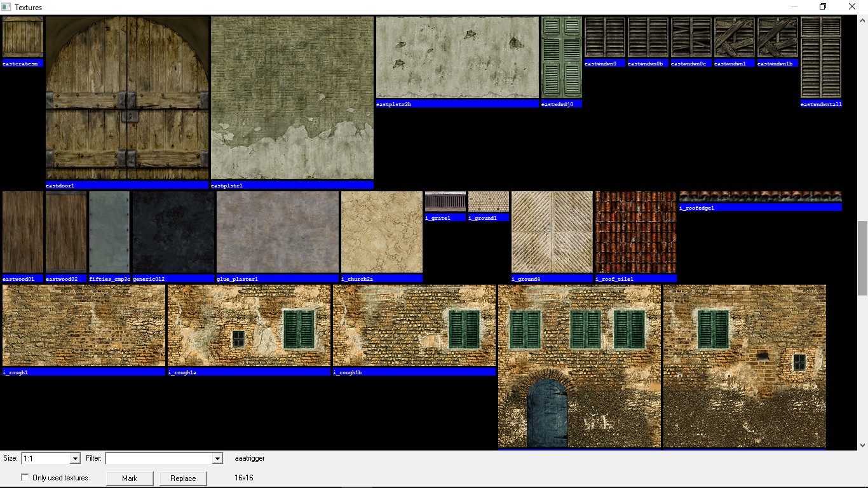Viewport: 868px width, 488px height.
Task: Select the eastdoor1 wooden door texture
Action: coord(127,98)
